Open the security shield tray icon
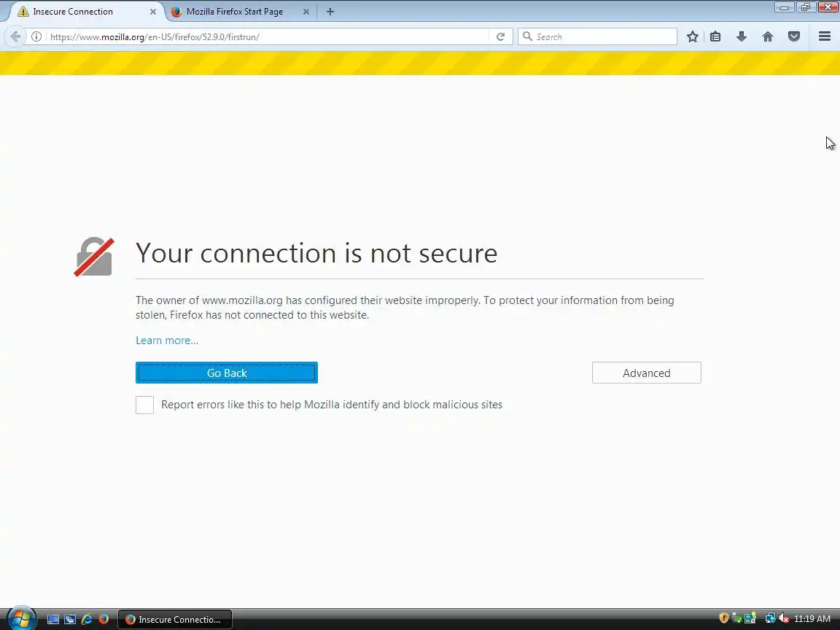The width and height of the screenshot is (840, 630). click(x=723, y=618)
